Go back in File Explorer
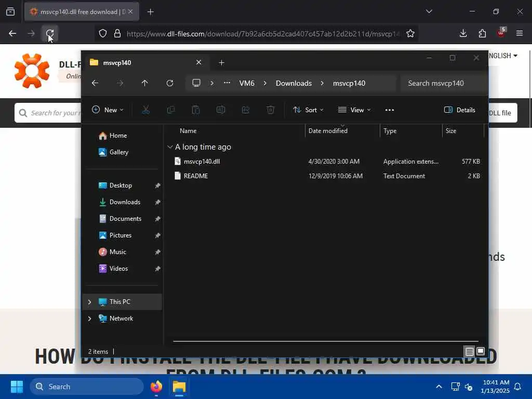Screen dimensions: 532x399 point(95,83)
